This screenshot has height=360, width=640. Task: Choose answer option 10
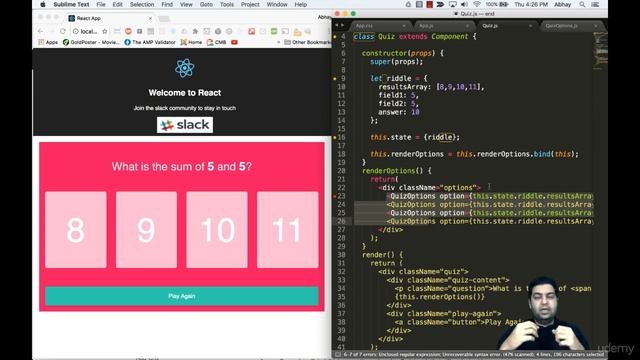coord(217,230)
